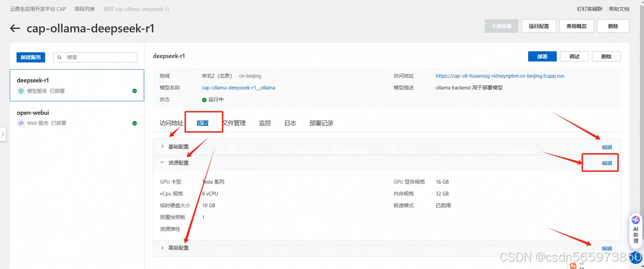Click the 调试 button
644x269 pixels.
575,56
